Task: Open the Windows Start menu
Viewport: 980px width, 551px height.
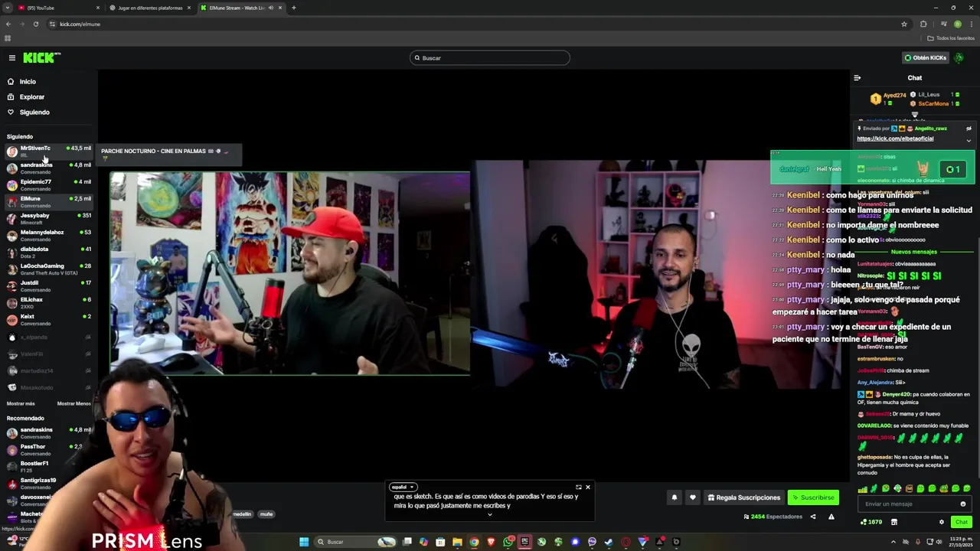Action: 304,542
